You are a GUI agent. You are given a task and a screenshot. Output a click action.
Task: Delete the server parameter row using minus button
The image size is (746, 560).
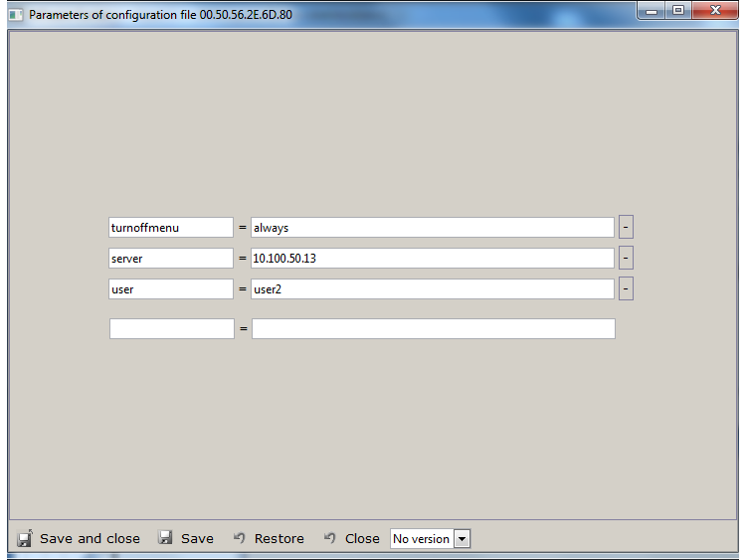[626, 258]
